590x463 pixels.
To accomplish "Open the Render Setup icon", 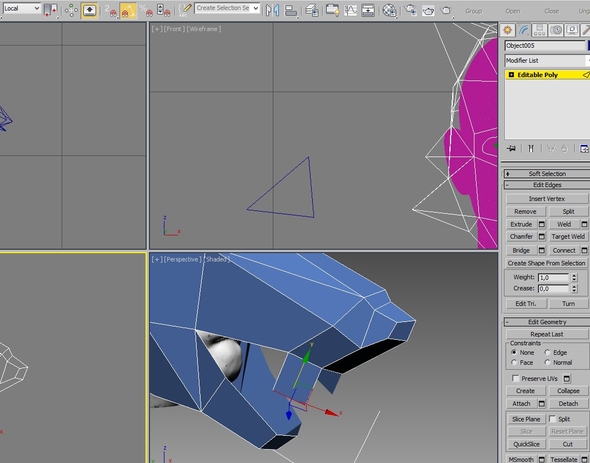I will (x=411, y=10).
